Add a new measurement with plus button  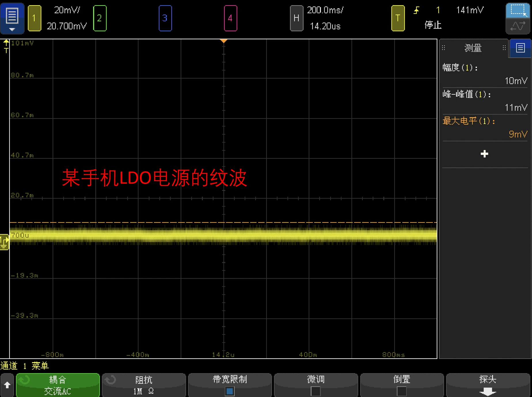coord(484,154)
